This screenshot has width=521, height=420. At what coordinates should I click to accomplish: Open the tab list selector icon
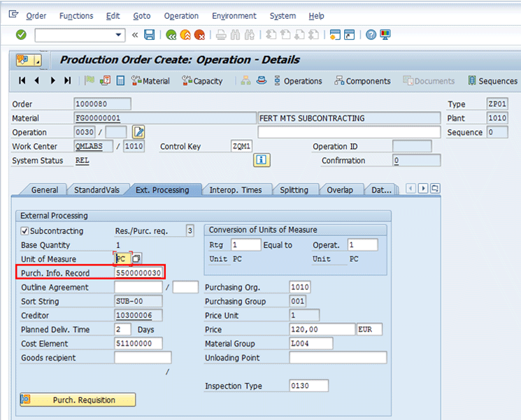pos(435,189)
